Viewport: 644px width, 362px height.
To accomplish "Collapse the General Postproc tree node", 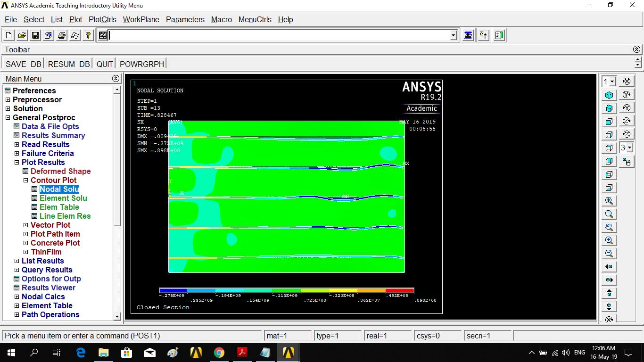I will pyautogui.click(x=8, y=117).
